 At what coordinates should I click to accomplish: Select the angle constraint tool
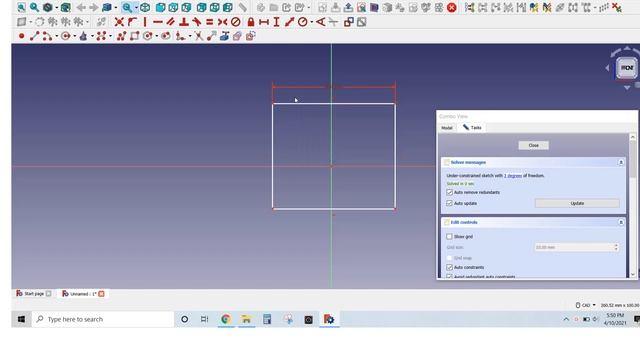coord(321,22)
